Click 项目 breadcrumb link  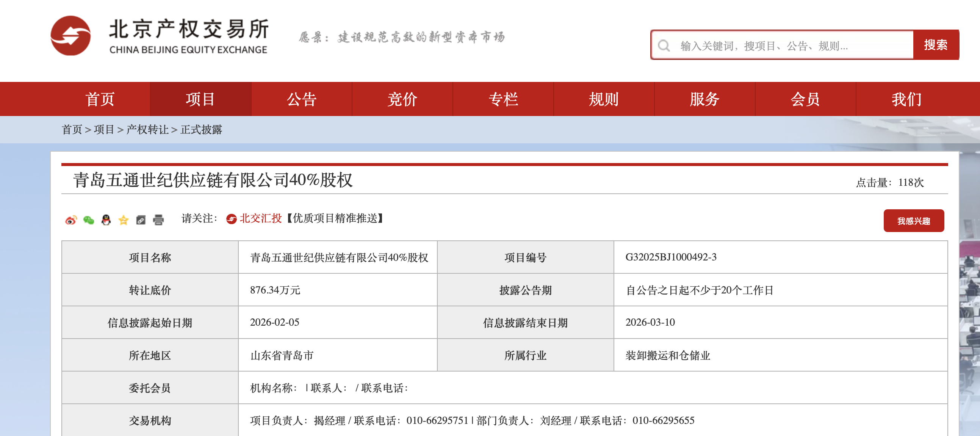(x=104, y=130)
